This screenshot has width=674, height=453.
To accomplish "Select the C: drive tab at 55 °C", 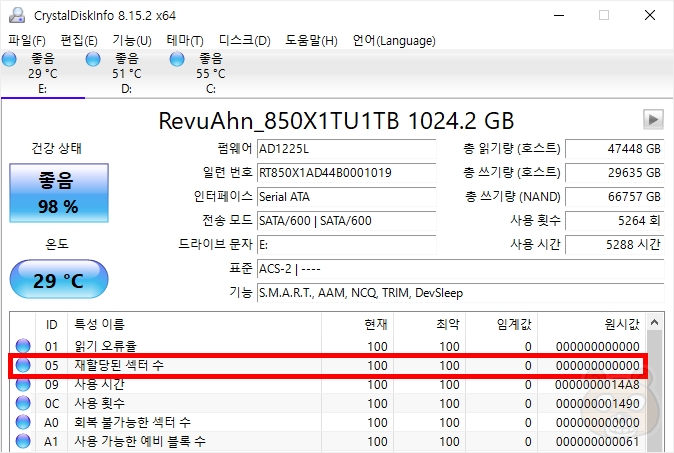I will [211, 73].
